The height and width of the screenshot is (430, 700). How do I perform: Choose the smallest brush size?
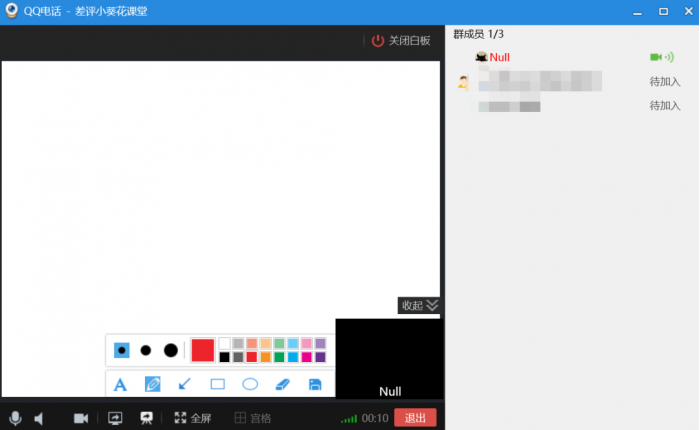(121, 350)
